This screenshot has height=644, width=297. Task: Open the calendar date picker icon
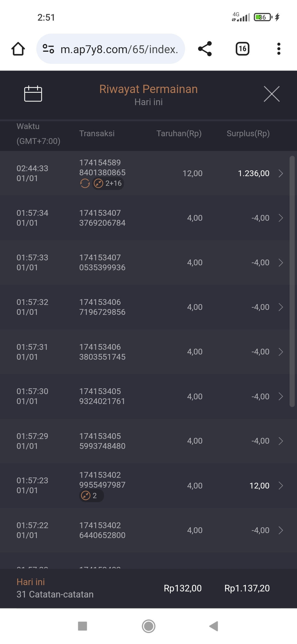33,94
